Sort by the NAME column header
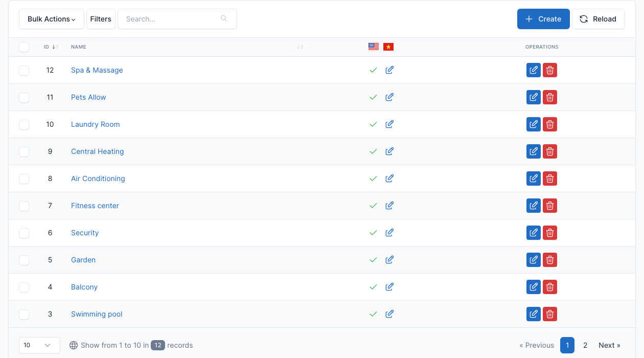Viewport: 644px width, 358px height. click(x=79, y=47)
